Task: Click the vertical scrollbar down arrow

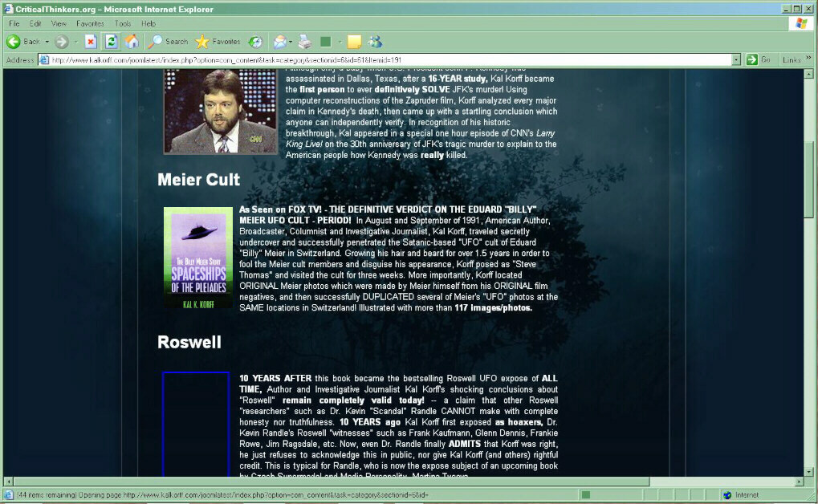Action: click(x=809, y=470)
